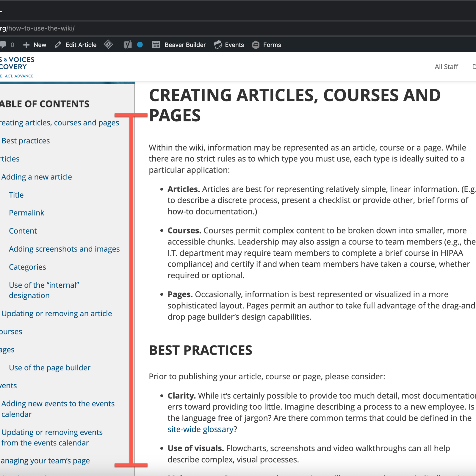Open the All Staff menu item
This screenshot has width=476, height=476.
(446, 67)
